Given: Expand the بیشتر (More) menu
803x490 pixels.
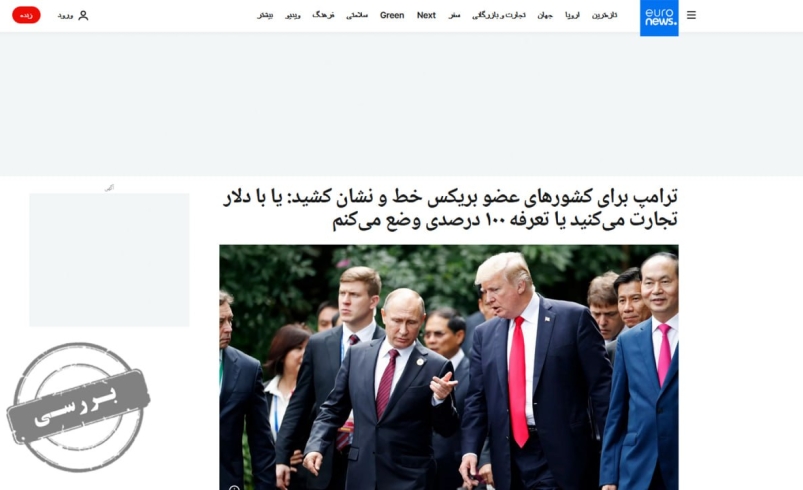Looking at the screenshot, I should [x=265, y=15].
